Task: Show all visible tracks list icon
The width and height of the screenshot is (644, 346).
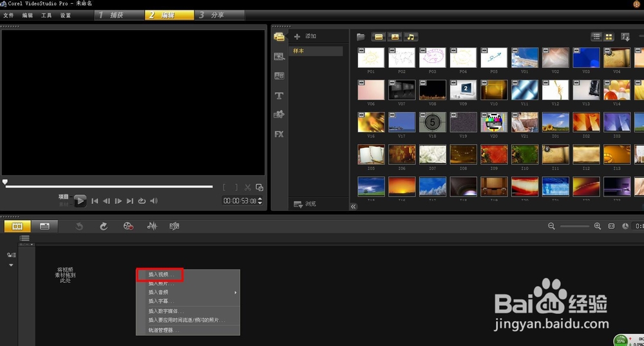Action: pyautogui.click(x=24, y=238)
